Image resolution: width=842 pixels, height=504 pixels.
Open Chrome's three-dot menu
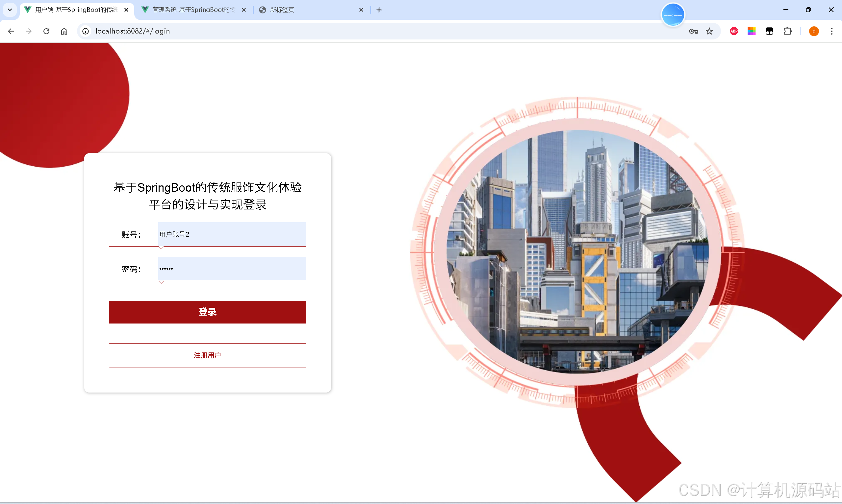click(x=831, y=31)
